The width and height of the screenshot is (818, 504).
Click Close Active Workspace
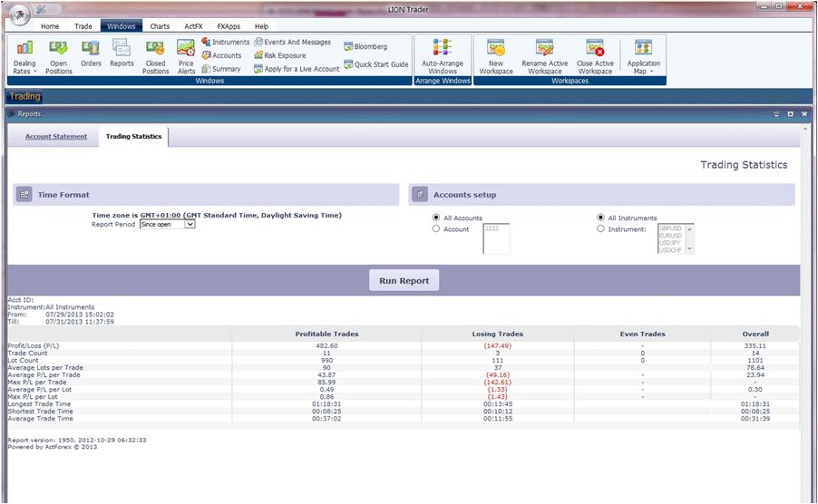[595, 57]
